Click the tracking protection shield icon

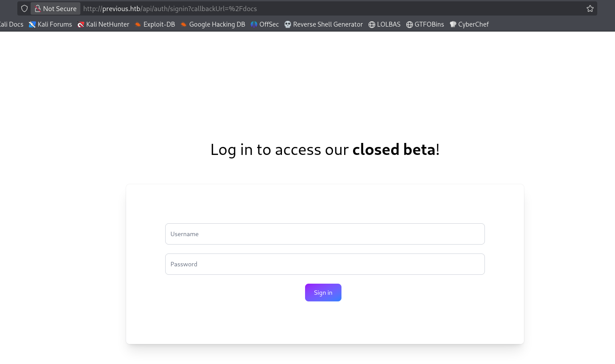(x=24, y=9)
